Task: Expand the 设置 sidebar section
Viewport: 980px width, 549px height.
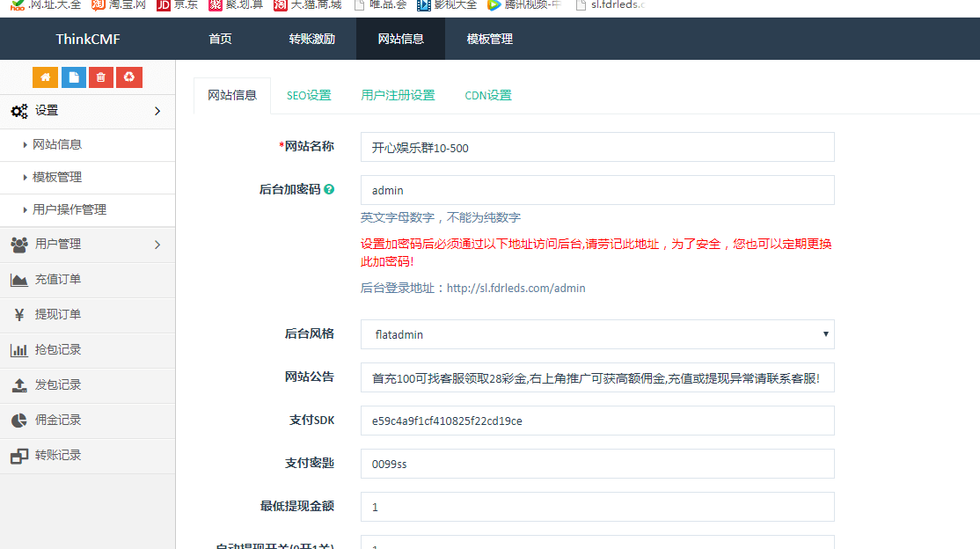Action: 87,111
